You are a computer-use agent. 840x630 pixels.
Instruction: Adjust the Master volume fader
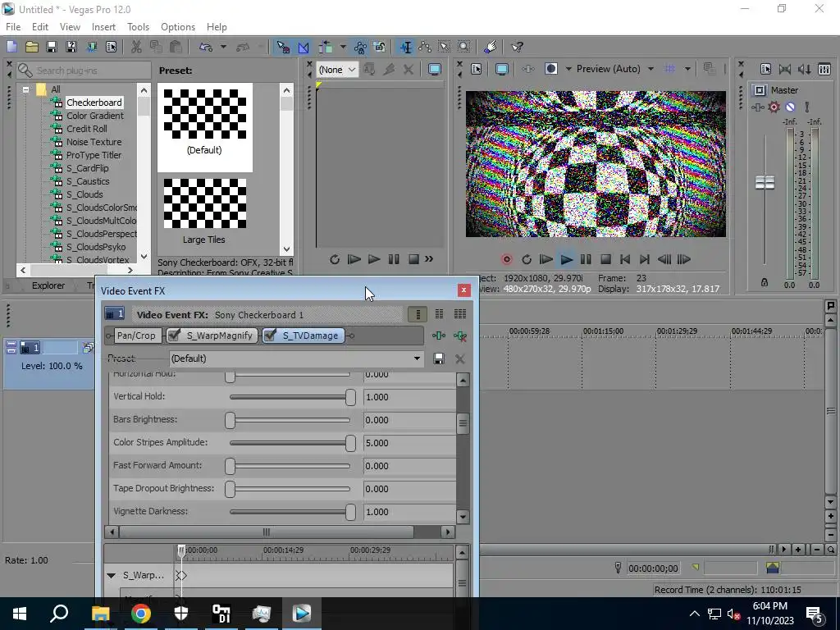tap(765, 182)
